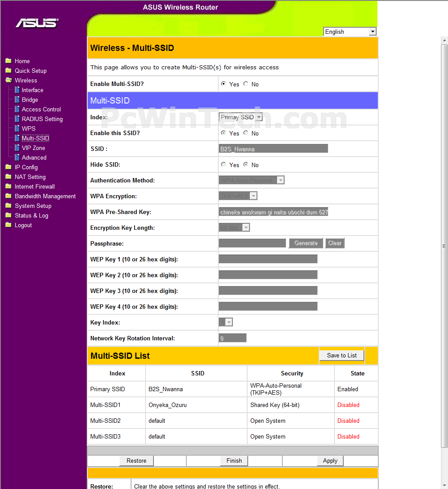Screen dimensions: 448x489
Task: Click the Passphrase input field
Action: [252, 243]
